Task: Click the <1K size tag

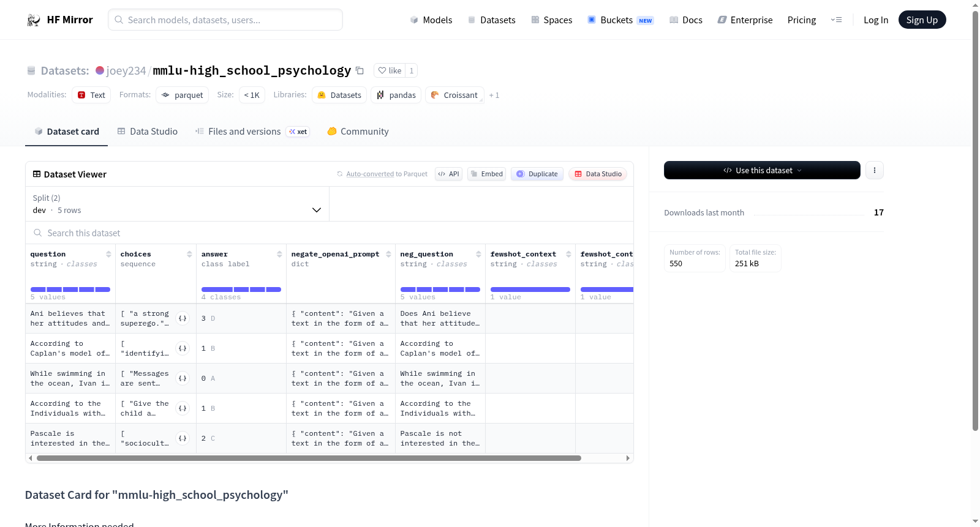Action: pos(252,95)
